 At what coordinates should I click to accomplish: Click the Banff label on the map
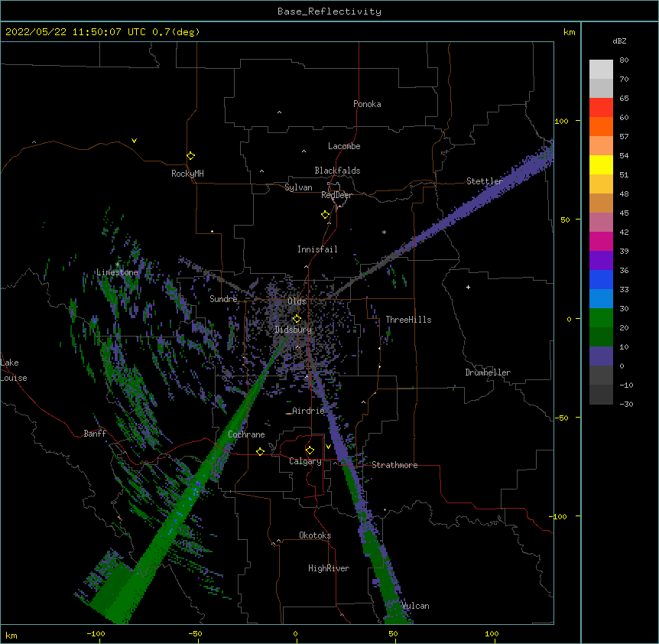95,434
